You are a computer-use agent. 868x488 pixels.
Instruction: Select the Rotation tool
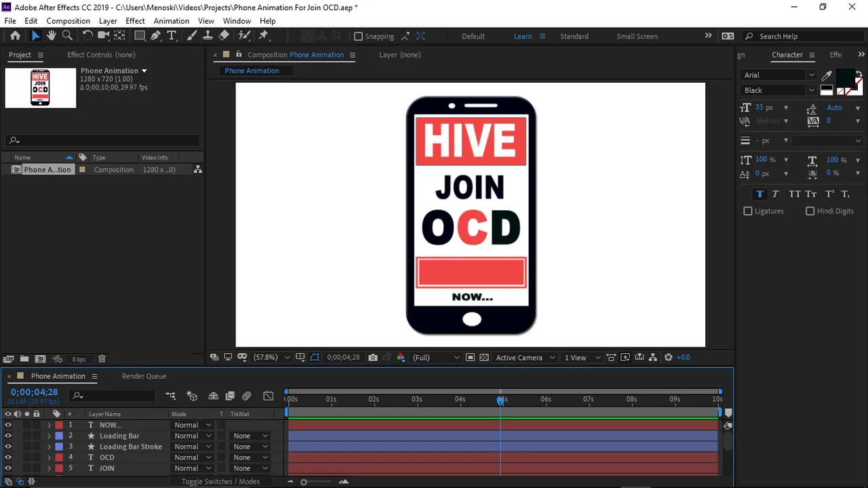click(87, 36)
